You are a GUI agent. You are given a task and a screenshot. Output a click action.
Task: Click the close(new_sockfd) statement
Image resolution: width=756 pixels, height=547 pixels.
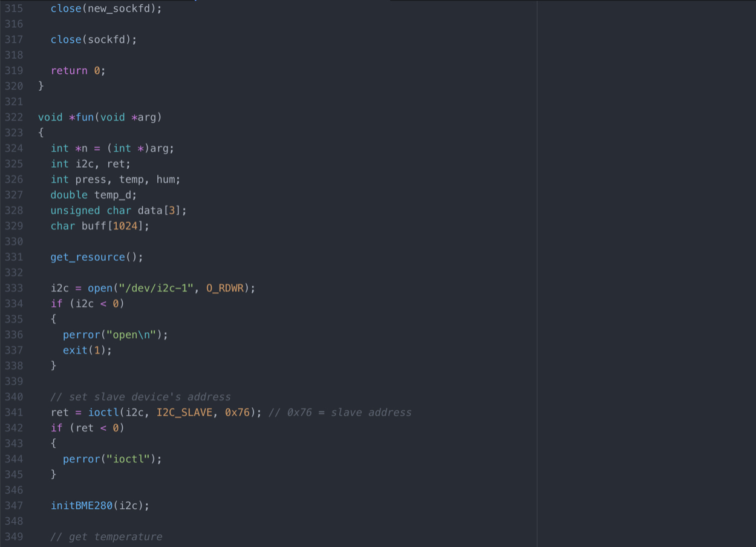click(x=106, y=8)
